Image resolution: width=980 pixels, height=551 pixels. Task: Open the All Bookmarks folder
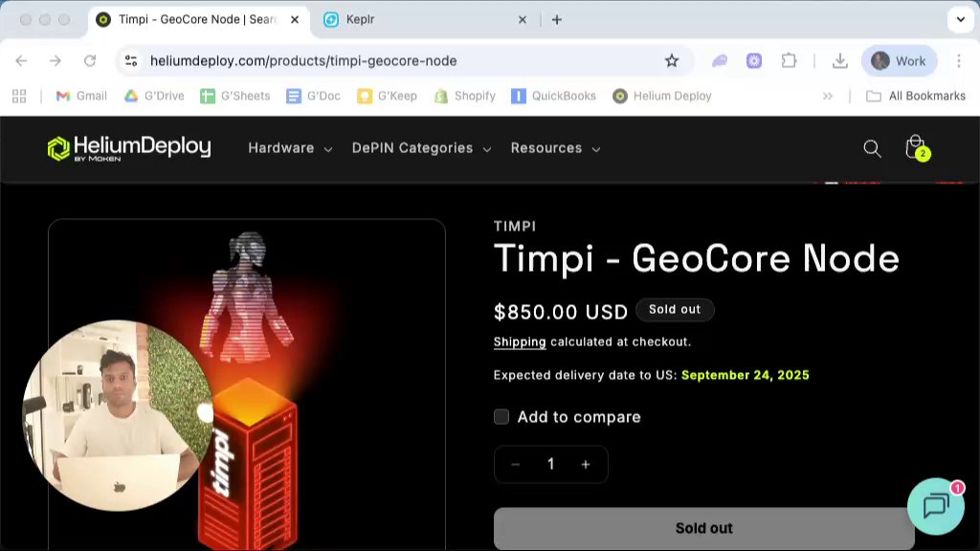pyautogui.click(x=916, y=97)
